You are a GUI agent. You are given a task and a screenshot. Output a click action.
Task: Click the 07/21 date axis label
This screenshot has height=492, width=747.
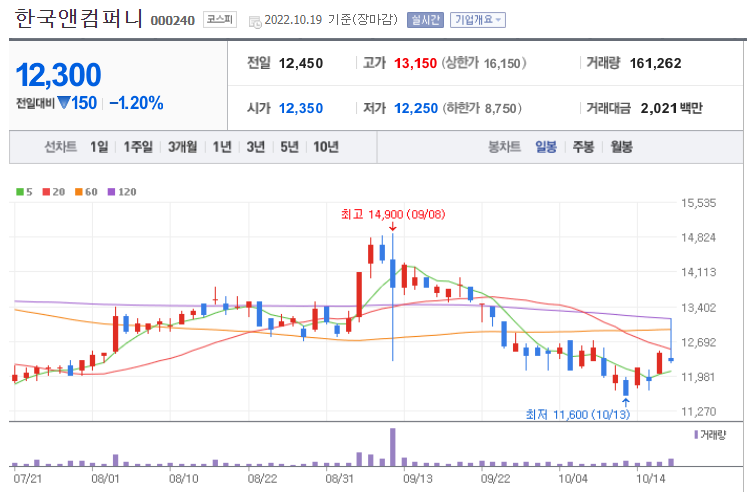27,478
